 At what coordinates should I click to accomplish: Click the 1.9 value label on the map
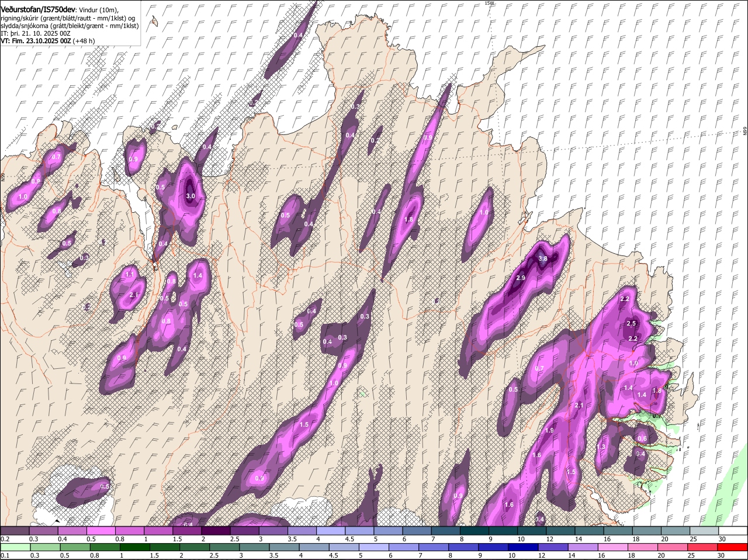pyautogui.click(x=549, y=430)
